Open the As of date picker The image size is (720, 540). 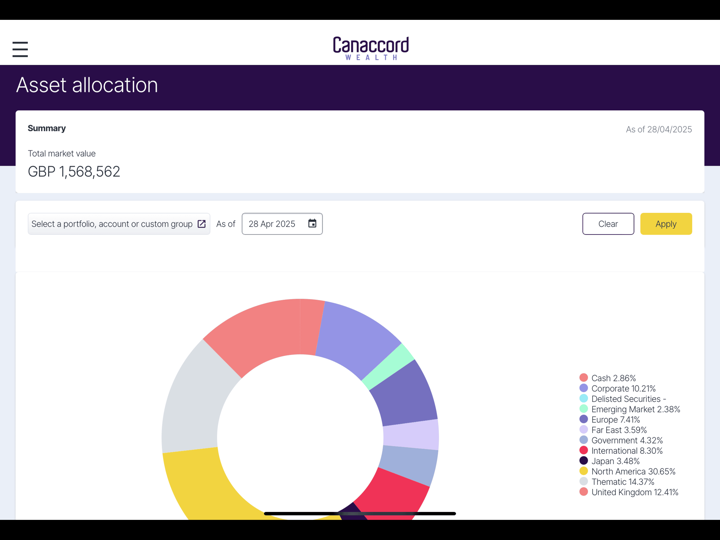281,224
